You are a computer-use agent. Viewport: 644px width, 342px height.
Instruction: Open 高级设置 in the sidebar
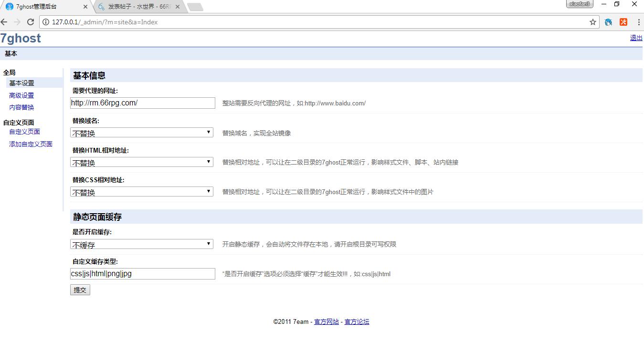[x=22, y=95]
